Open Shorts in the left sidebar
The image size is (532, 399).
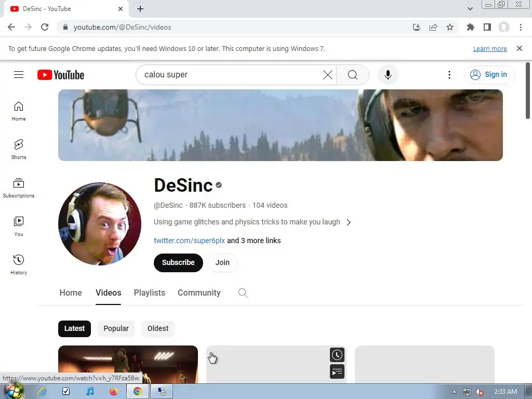click(x=19, y=150)
